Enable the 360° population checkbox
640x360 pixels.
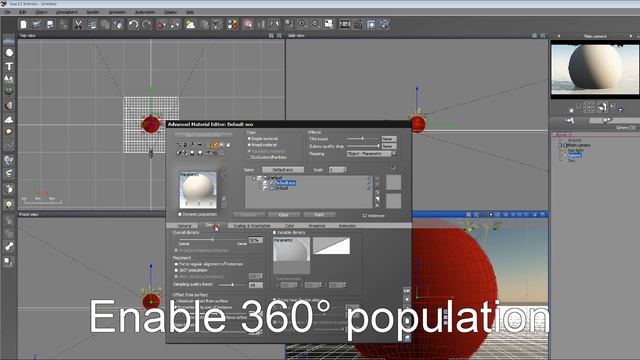pos(176,270)
